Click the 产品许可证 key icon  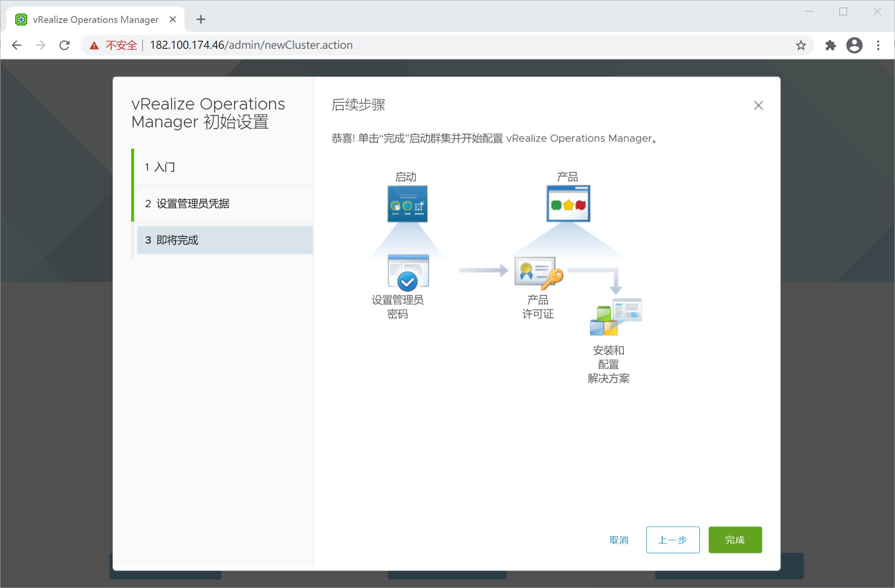tap(539, 273)
